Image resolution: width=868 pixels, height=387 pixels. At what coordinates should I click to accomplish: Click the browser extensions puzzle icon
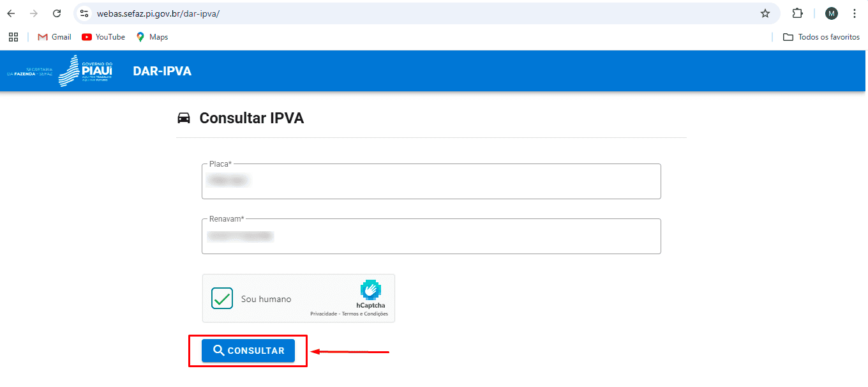tap(797, 13)
